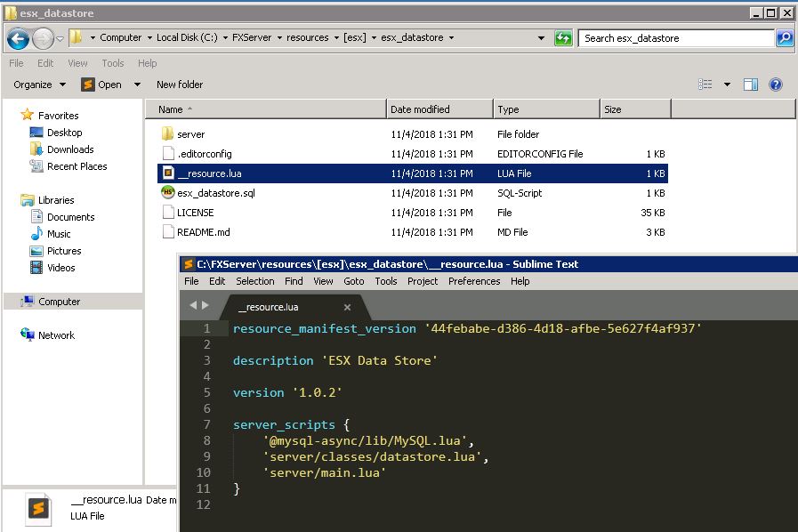798x532 pixels.
Task: Select the esx_datastore.sql file icon
Action: [x=168, y=193]
